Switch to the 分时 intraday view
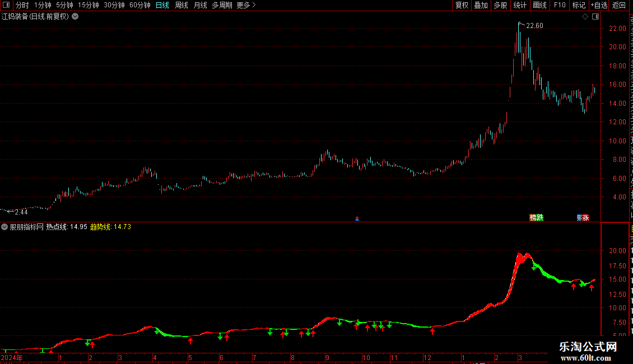Image resolution: width=633 pixels, height=364 pixels. click(x=22, y=5)
